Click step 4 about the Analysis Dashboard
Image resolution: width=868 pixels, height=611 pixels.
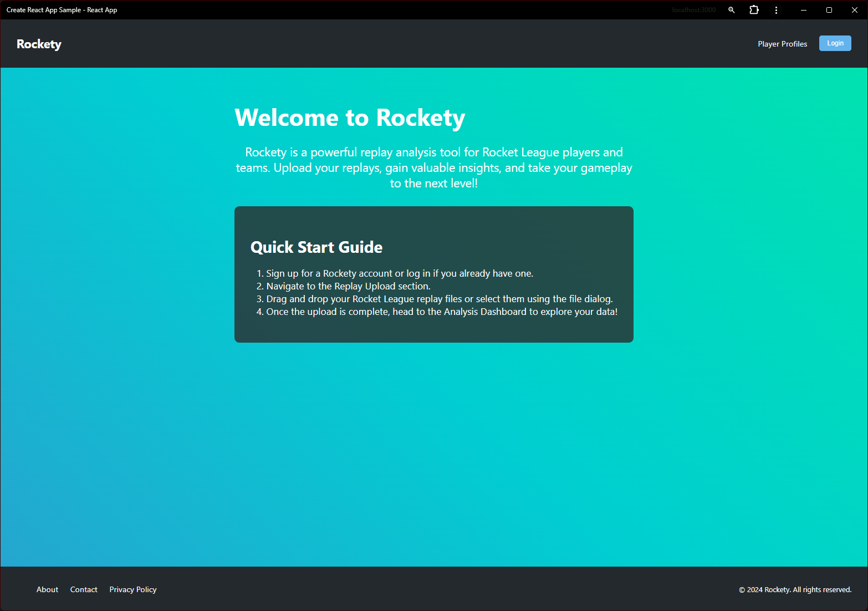tap(442, 312)
